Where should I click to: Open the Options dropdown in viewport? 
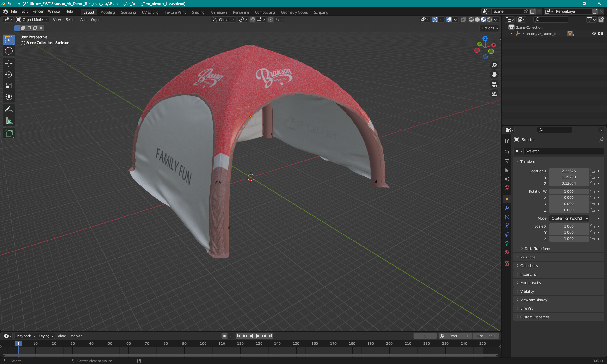coord(490,28)
